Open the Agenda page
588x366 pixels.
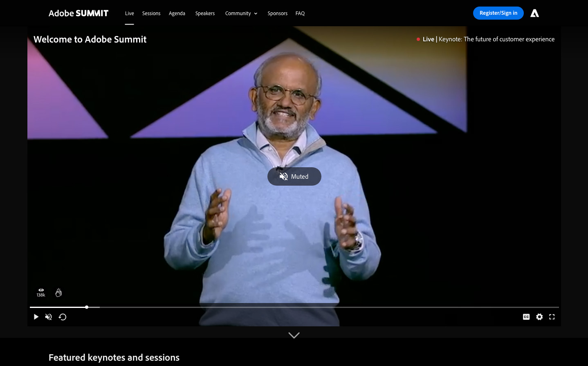177,13
